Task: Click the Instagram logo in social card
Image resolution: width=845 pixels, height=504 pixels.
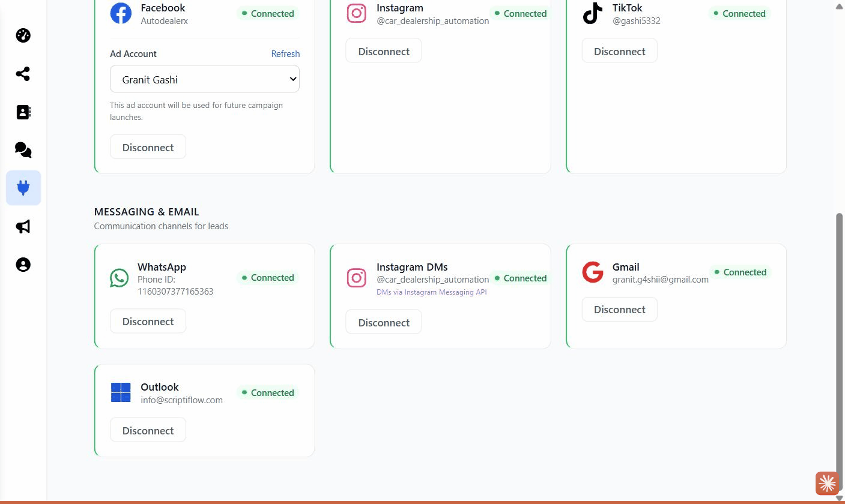Action: pos(357,13)
